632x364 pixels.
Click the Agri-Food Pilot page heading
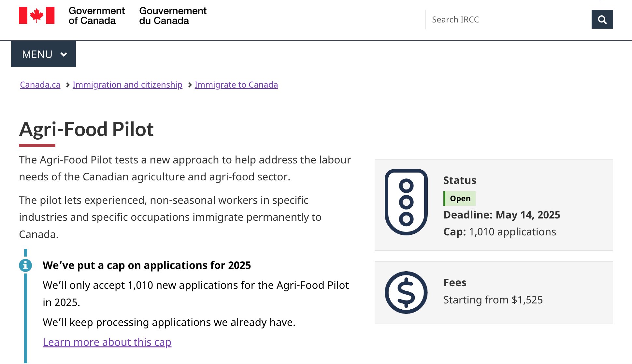tap(86, 129)
